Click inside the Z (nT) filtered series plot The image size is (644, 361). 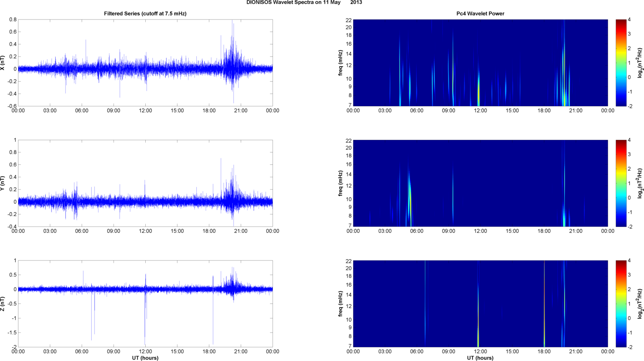145,304
